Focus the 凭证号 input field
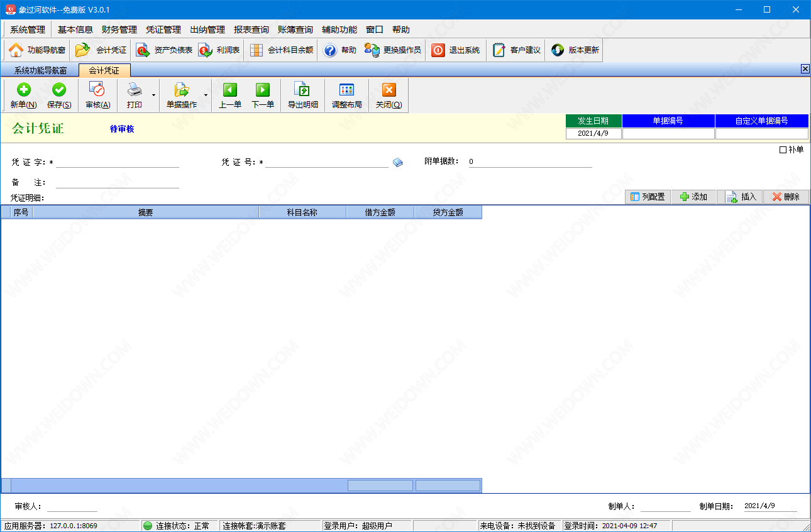Viewport: 811px width, 532px height. click(x=327, y=162)
